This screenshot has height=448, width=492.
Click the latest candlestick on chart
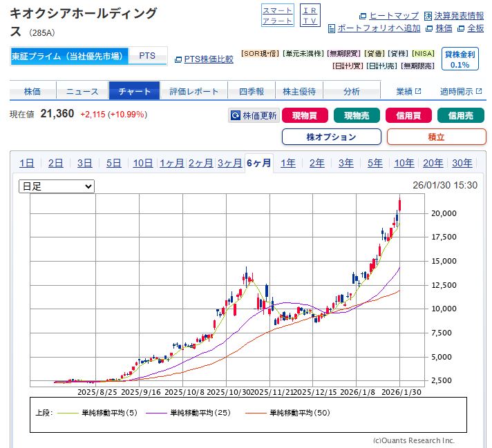click(400, 205)
